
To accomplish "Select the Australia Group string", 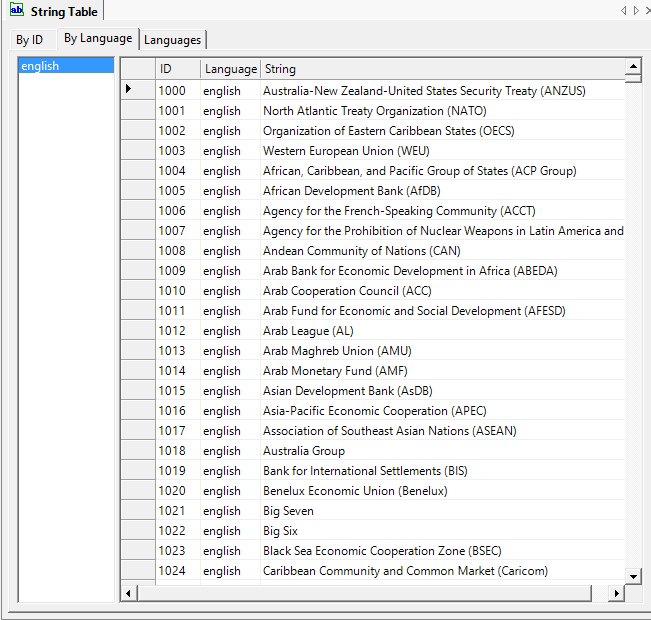I will click(443, 450).
